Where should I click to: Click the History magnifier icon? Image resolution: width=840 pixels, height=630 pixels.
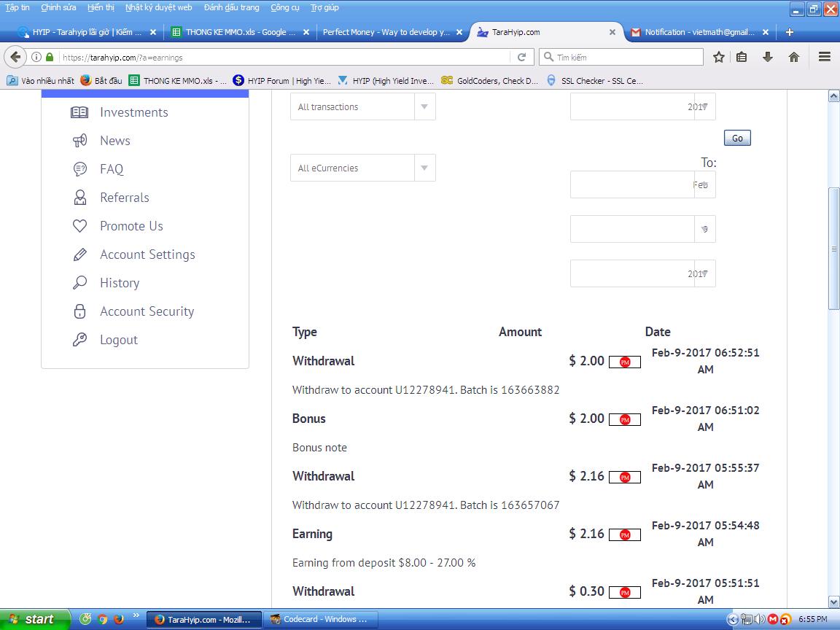[x=79, y=282]
